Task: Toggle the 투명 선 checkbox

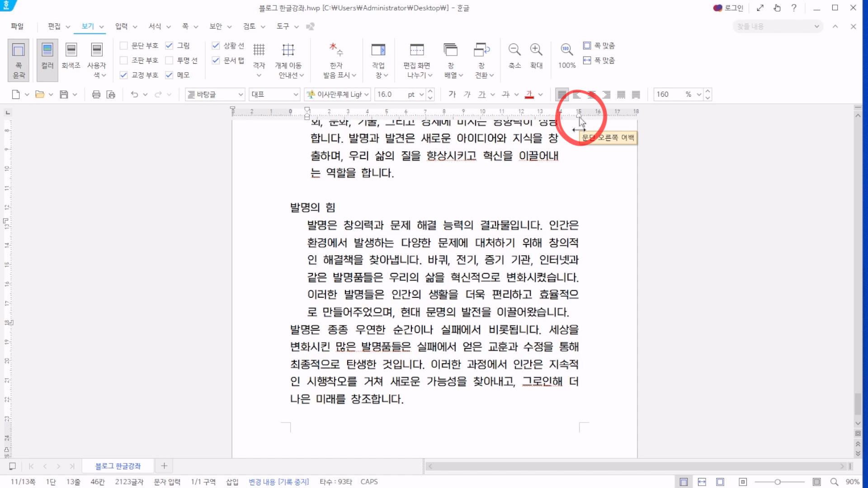Action: (169, 61)
